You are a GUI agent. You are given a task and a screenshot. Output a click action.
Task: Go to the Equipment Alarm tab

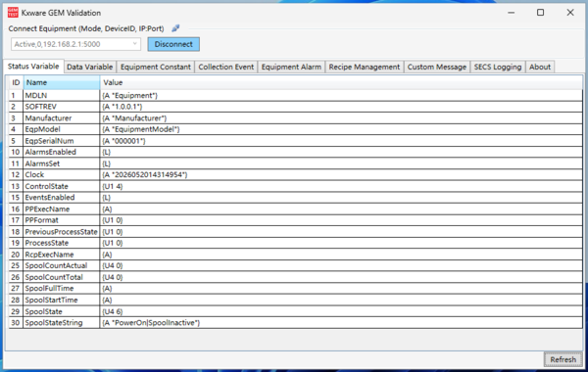291,67
